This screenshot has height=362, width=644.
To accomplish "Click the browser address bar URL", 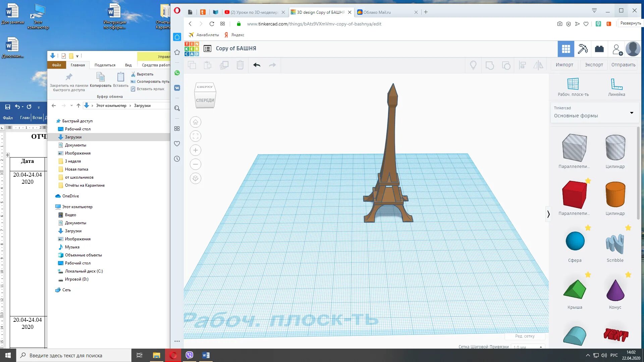I will tap(314, 24).
